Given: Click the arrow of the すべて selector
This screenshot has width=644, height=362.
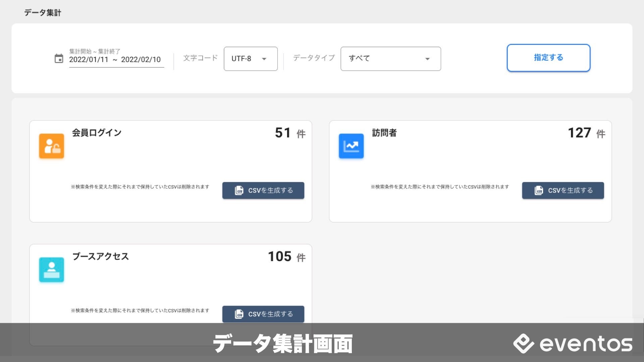Looking at the screenshot, I should coord(427,59).
